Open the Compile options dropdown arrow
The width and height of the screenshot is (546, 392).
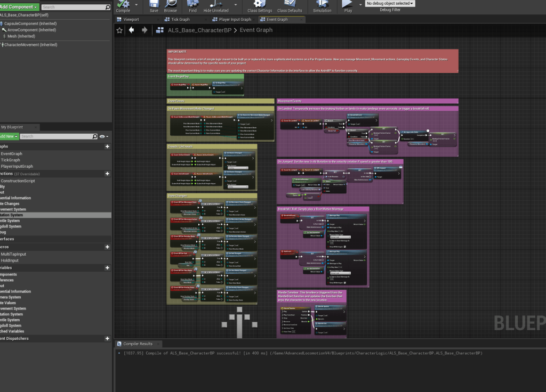tap(136, 4)
